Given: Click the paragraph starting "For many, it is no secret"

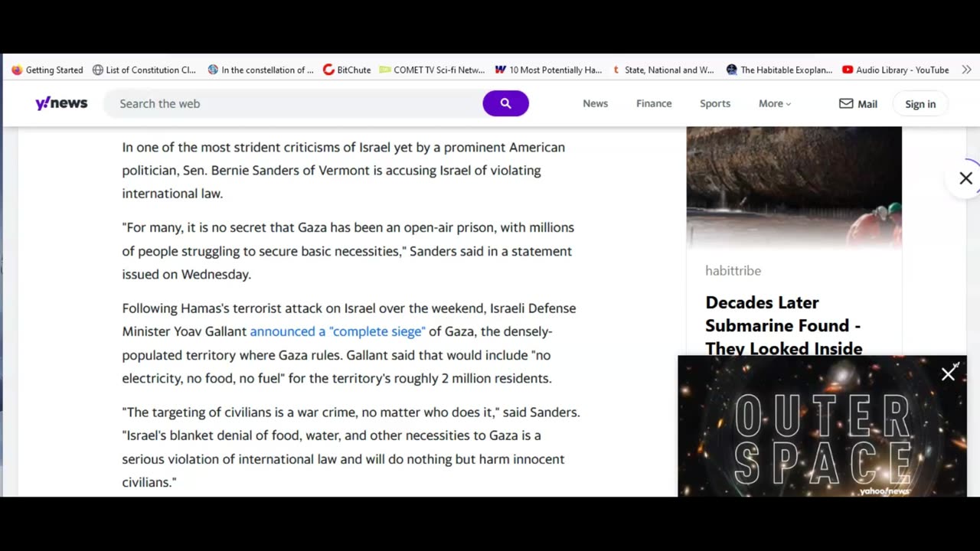Looking at the screenshot, I should [x=348, y=251].
